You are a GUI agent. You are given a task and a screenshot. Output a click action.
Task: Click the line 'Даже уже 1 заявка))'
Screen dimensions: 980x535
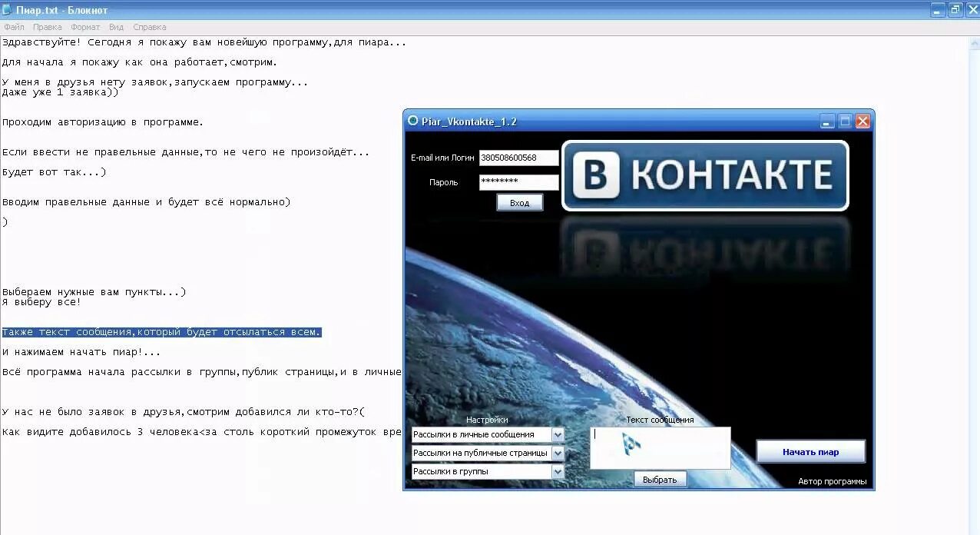[x=60, y=92]
